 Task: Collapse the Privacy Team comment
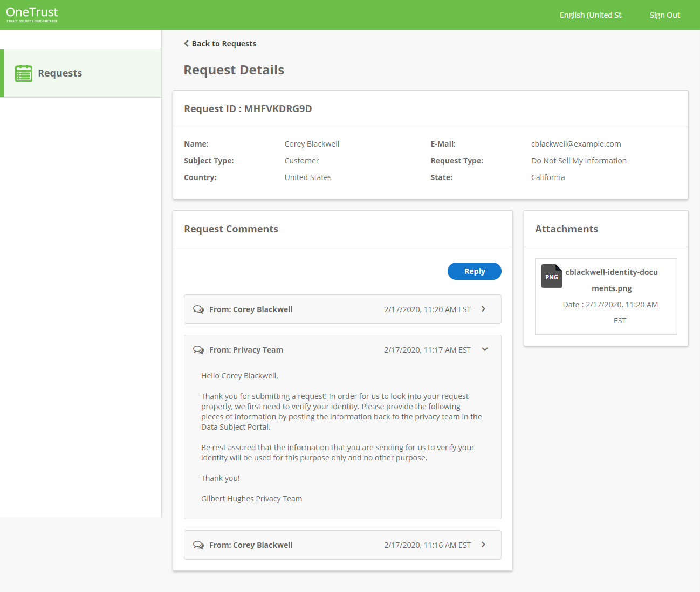[x=484, y=349]
